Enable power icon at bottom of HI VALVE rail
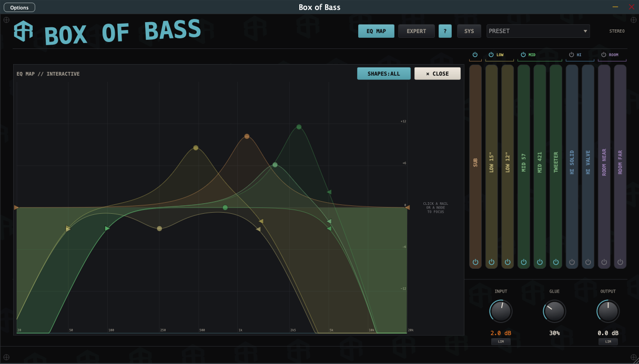This screenshot has height=364, width=639. coord(588,262)
